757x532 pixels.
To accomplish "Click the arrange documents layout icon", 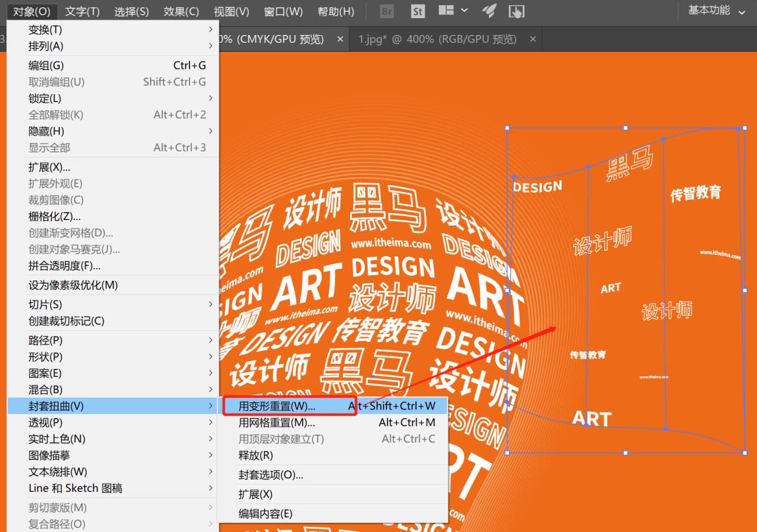I will pos(446,10).
